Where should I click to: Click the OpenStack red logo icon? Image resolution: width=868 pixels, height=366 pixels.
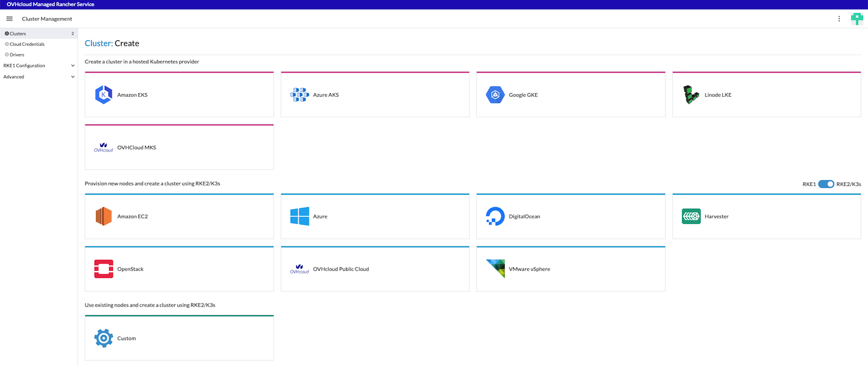[x=104, y=269]
